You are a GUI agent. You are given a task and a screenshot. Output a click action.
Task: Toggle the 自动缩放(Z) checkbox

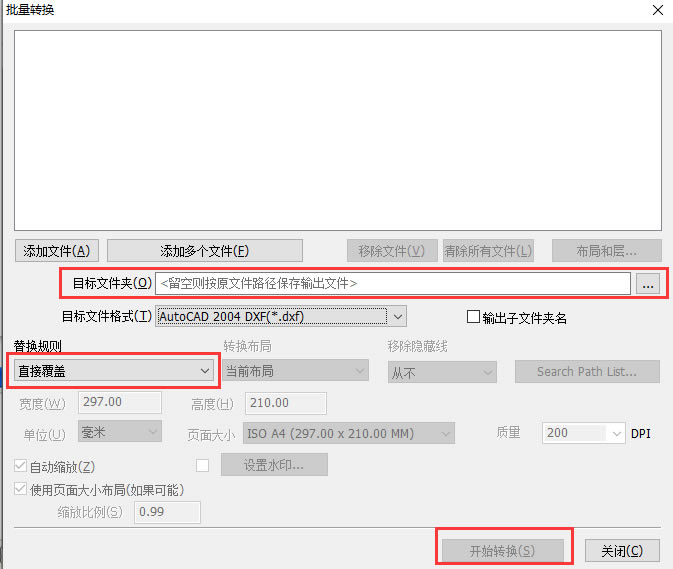[20, 466]
